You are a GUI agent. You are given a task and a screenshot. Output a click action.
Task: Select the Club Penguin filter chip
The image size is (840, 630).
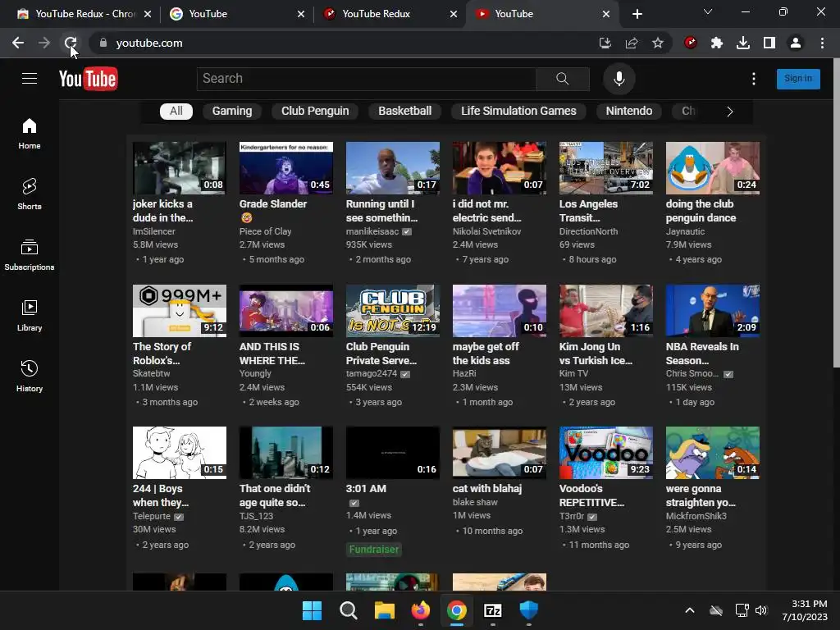coord(315,111)
